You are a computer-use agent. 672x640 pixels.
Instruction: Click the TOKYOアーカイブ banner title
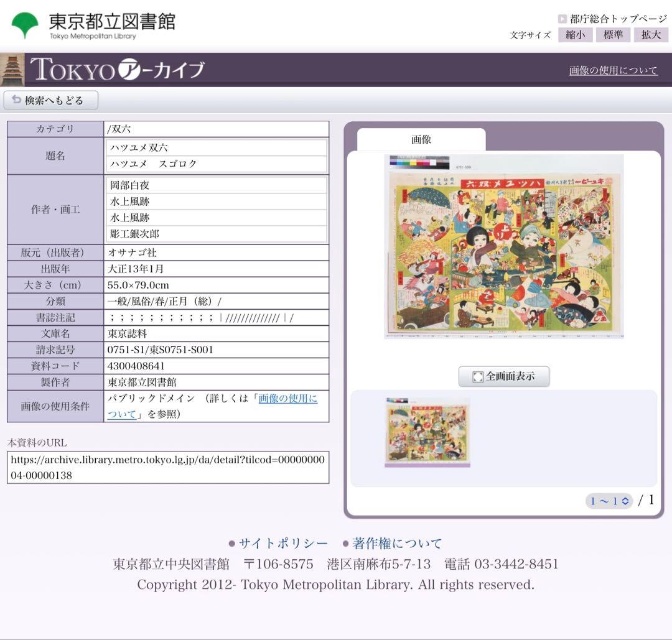[x=118, y=70]
